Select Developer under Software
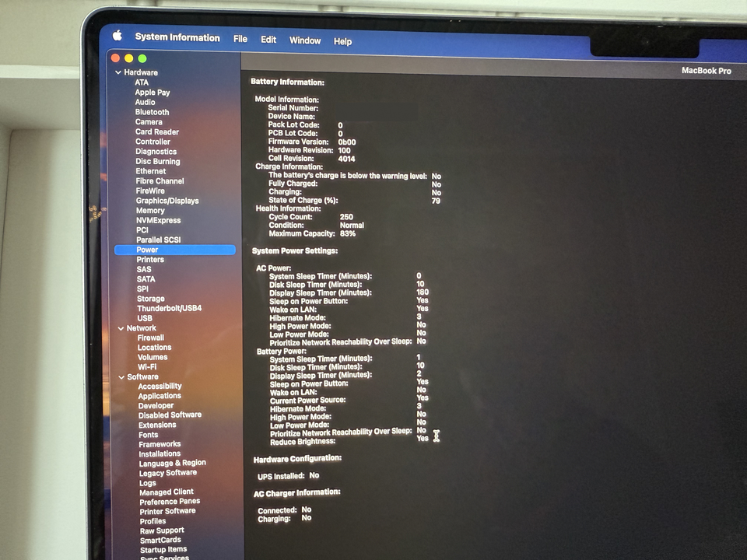Viewport: 747px width, 560px height. pos(156,406)
